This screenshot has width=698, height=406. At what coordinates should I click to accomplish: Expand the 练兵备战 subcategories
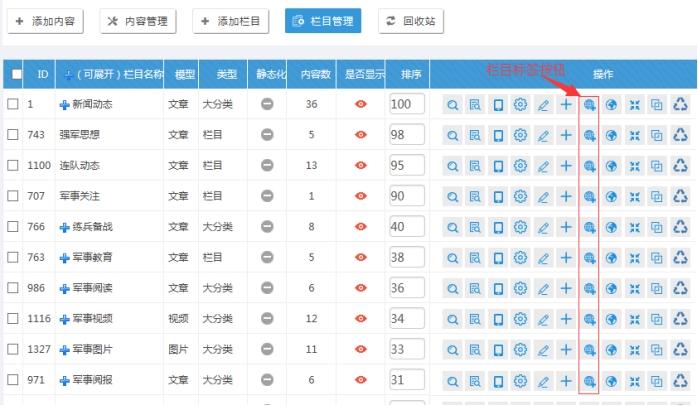65,227
